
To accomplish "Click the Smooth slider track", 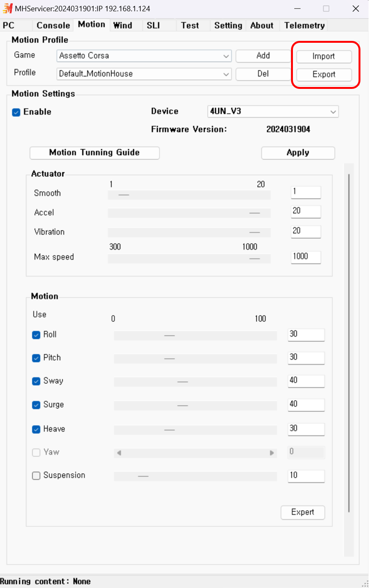I will pos(189,195).
